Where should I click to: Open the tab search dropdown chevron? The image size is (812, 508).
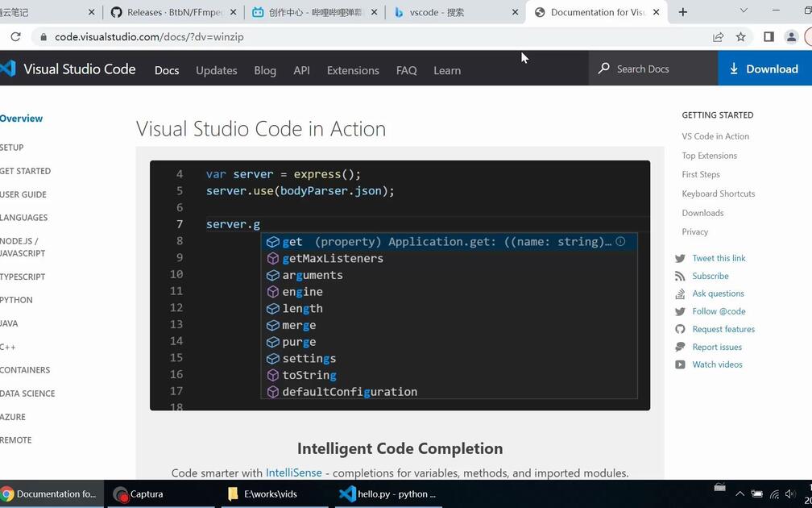744,11
